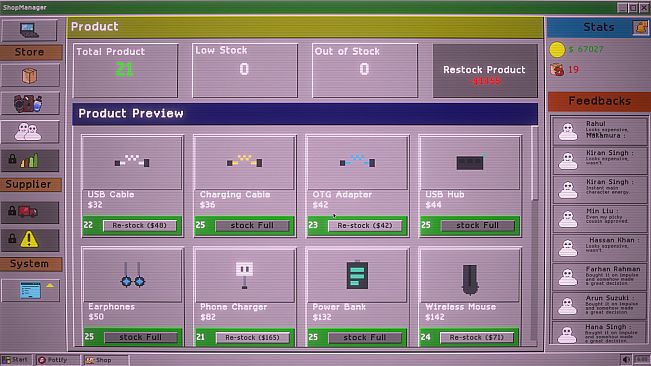
Task: Click the $ 67027 money balance
Action: [586, 49]
